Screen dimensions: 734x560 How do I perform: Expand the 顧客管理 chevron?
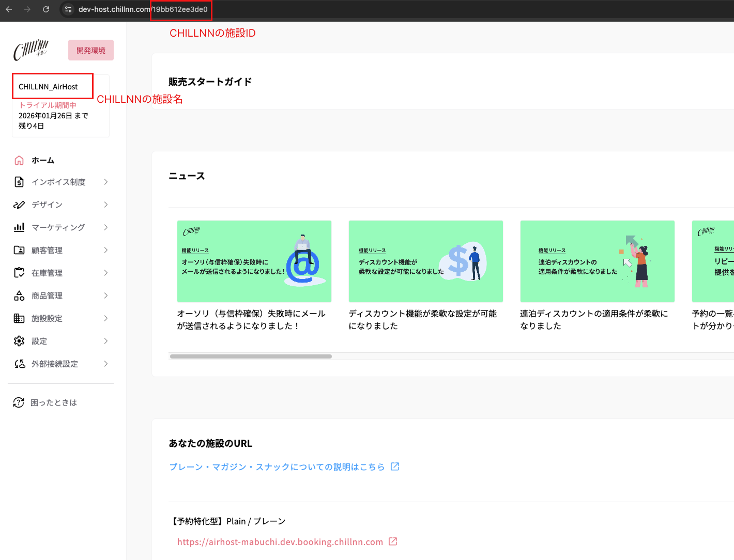[x=106, y=250]
